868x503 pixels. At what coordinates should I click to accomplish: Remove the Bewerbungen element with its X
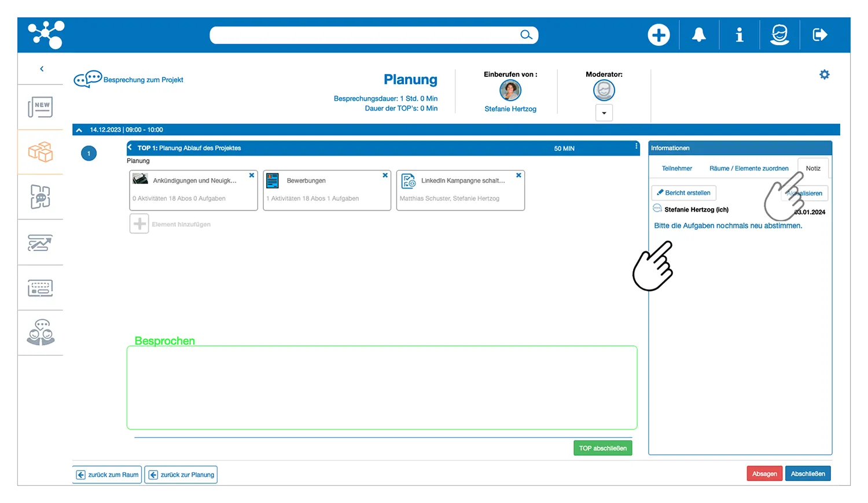(385, 175)
